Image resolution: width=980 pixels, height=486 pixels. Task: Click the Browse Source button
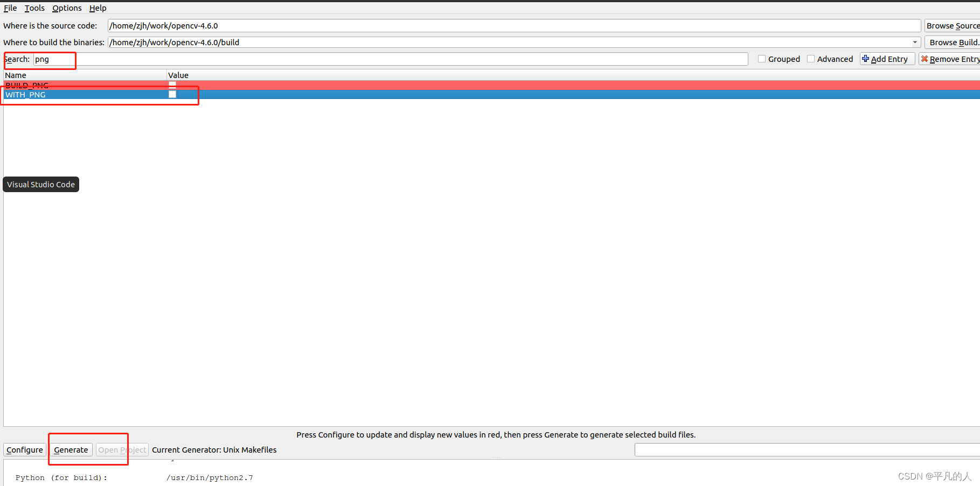952,26
